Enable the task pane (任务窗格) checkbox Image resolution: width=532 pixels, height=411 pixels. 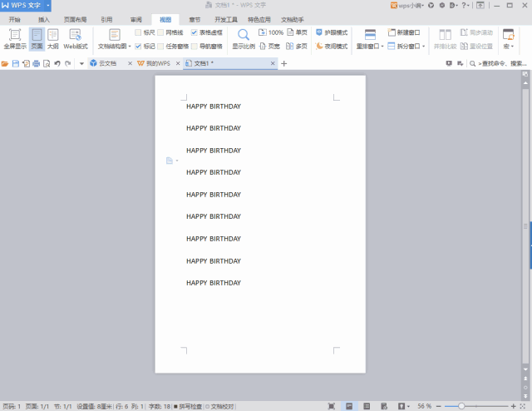pos(160,47)
